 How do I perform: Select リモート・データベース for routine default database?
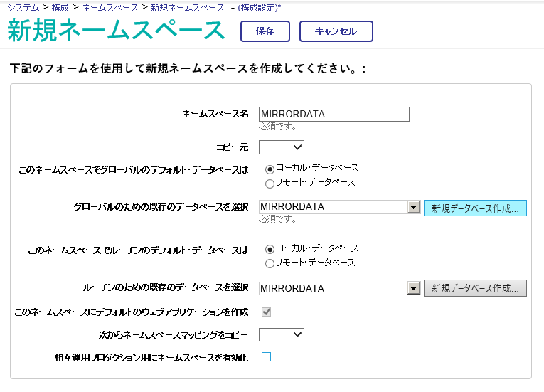pos(270,264)
